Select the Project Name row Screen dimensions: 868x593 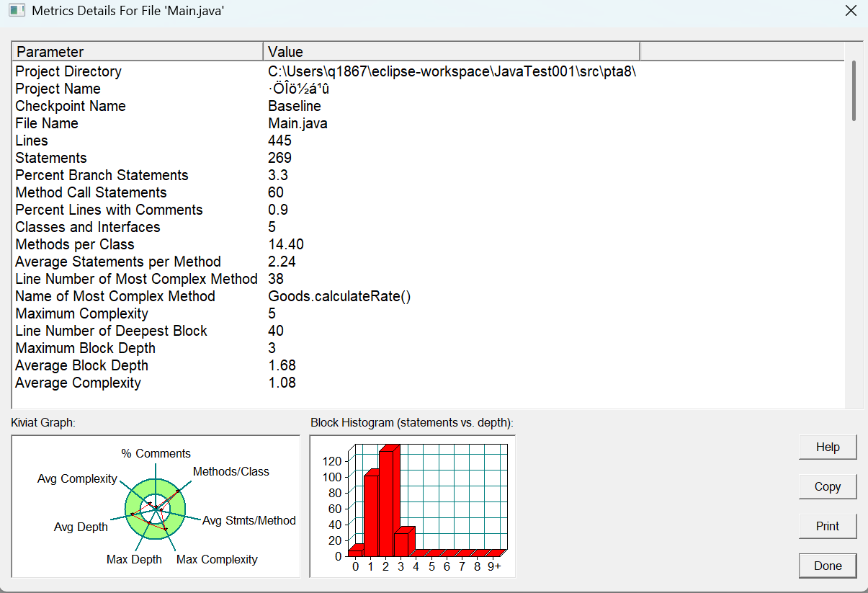[429, 89]
